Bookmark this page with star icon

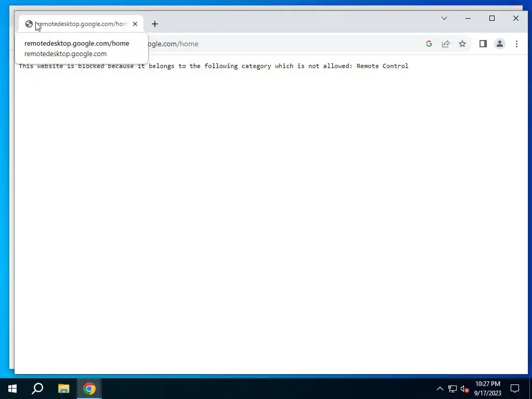point(462,44)
